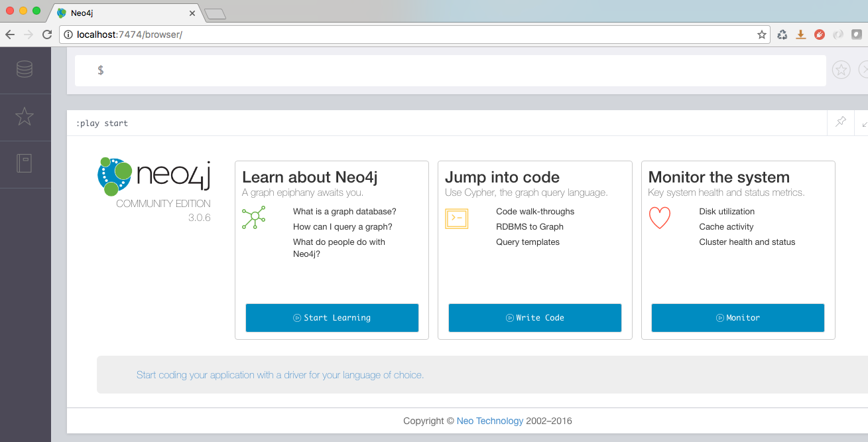Screen dimensions: 868x442
Task: Reload the Neo4j Browser page
Action: pos(46,34)
